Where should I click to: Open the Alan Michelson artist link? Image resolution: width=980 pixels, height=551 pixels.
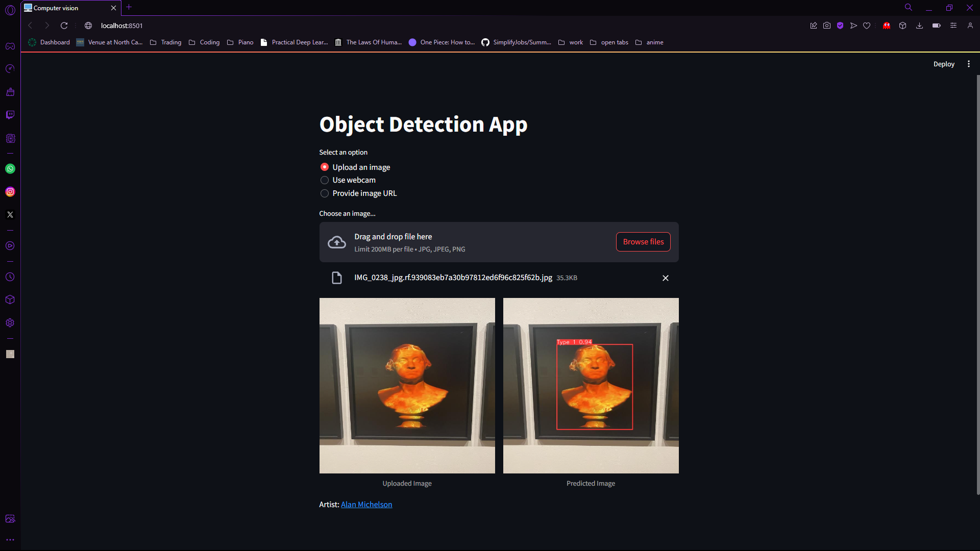[366, 505]
